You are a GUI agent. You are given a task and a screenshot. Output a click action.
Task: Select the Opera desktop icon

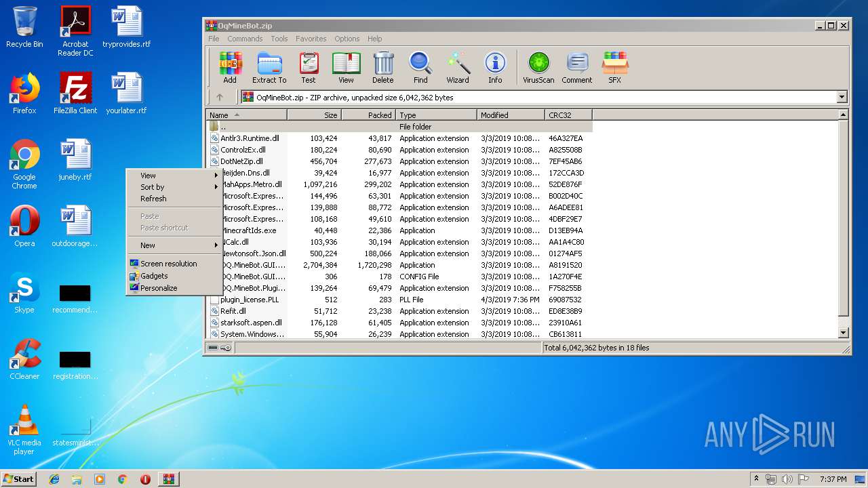(24, 226)
